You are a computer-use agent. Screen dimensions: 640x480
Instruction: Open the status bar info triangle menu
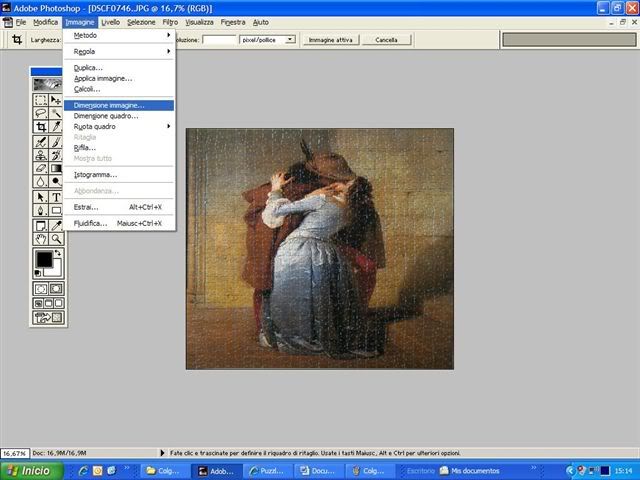pyautogui.click(x=162, y=453)
